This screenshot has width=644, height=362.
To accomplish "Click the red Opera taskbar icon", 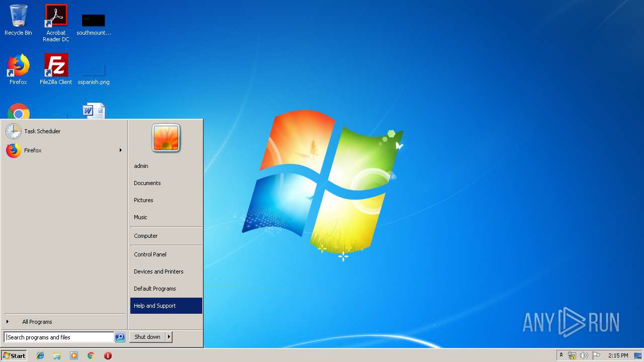I will [108, 355].
